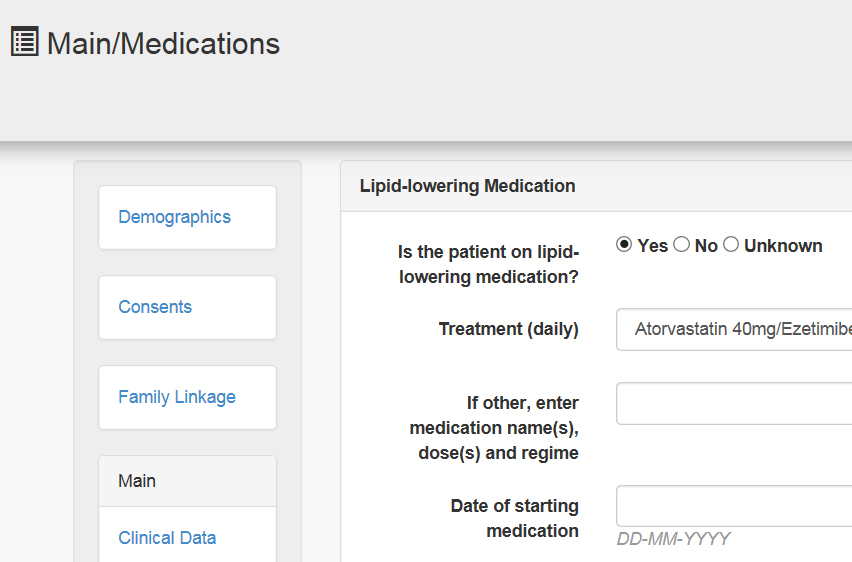852x562 pixels.
Task: Click the list icon beside Main/Medications
Action: pyautogui.click(x=24, y=41)
